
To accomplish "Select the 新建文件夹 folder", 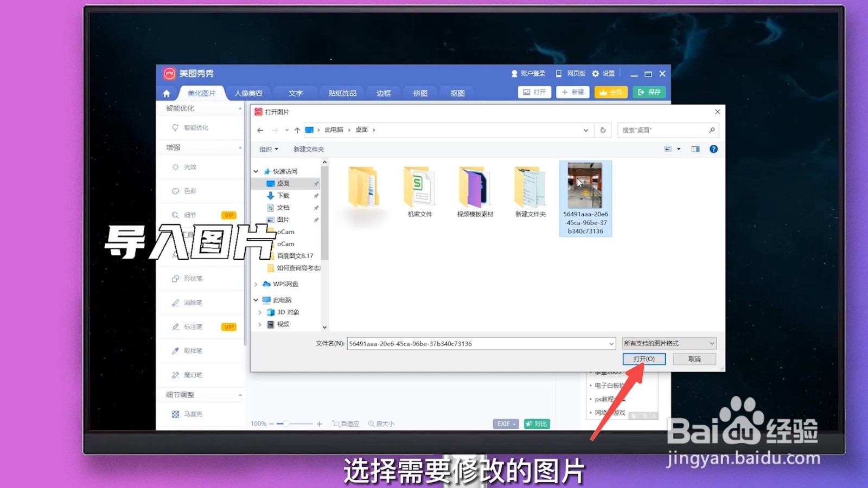I will point(531,192).
